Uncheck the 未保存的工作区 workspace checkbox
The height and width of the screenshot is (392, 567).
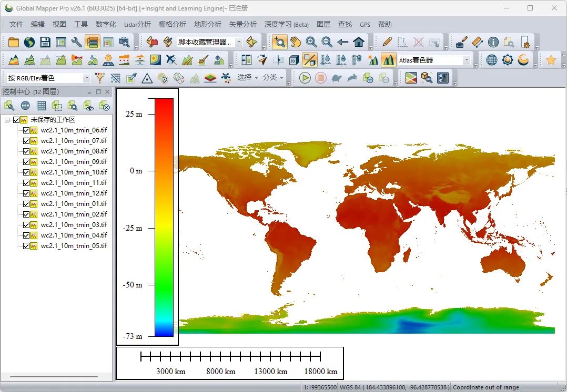[x=16, y=120]
